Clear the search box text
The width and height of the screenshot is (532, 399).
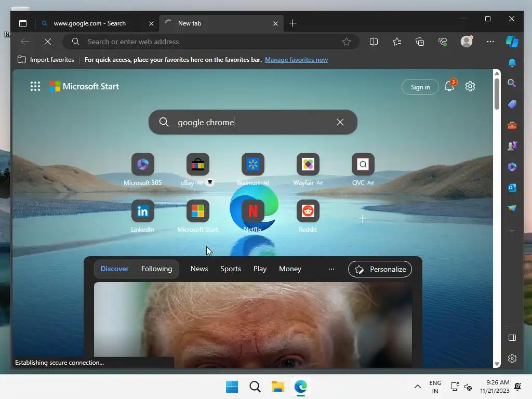tap(340, 122)
